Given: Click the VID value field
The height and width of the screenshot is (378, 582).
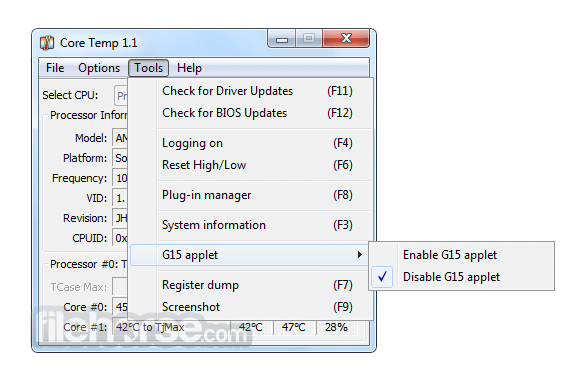Looking at the screenshot, I should (x=120, y=198).
